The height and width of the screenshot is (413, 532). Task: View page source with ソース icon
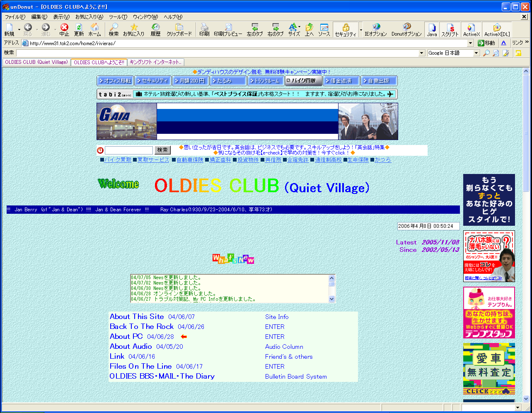(324, 29)
